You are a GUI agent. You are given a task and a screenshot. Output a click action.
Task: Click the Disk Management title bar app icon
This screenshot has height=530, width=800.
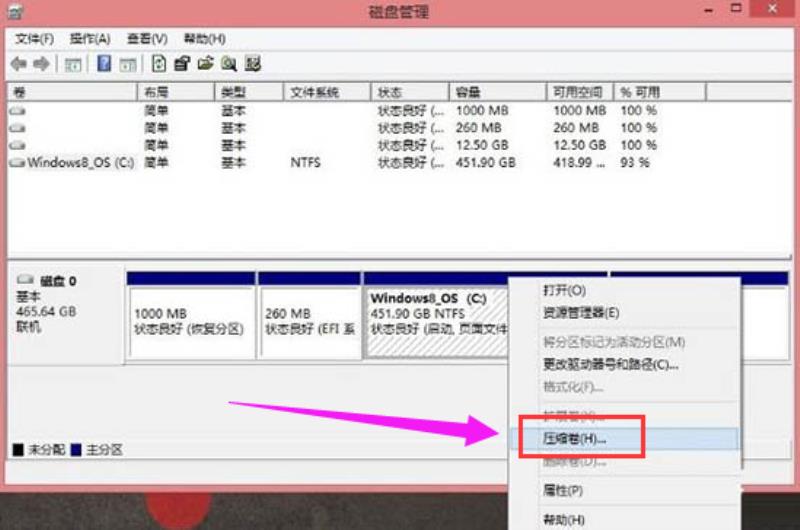(15, 11)
